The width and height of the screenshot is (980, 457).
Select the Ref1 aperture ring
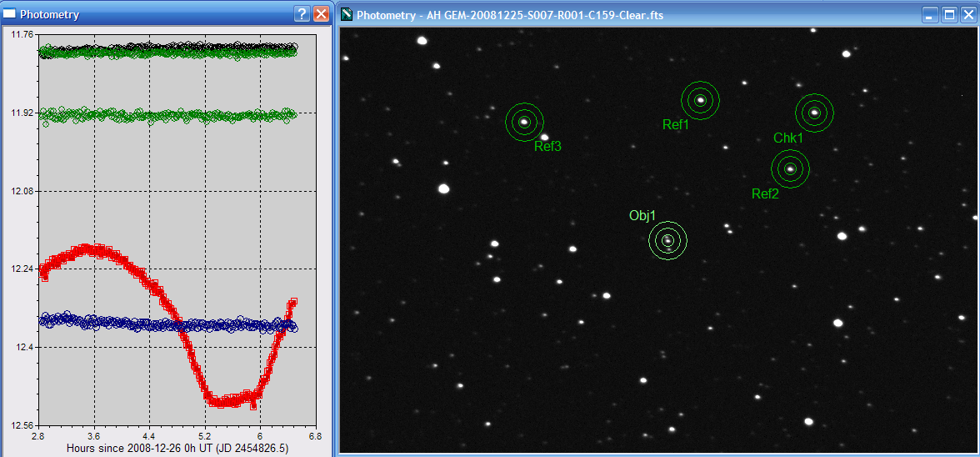click(x=700, y=100)
